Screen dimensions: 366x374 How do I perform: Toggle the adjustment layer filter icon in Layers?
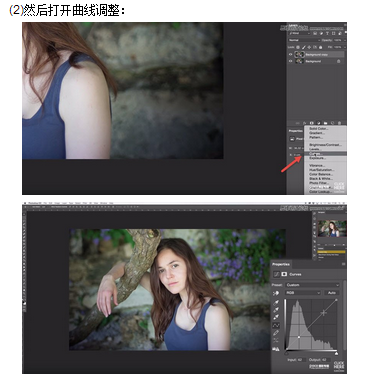tap(321, 33)
